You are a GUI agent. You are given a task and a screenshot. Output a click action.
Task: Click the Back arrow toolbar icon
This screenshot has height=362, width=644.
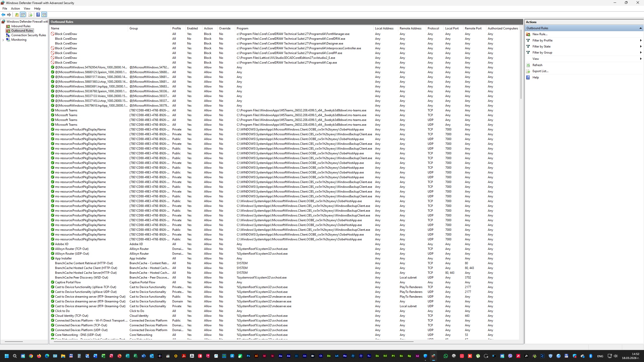[x=3, y=15]
